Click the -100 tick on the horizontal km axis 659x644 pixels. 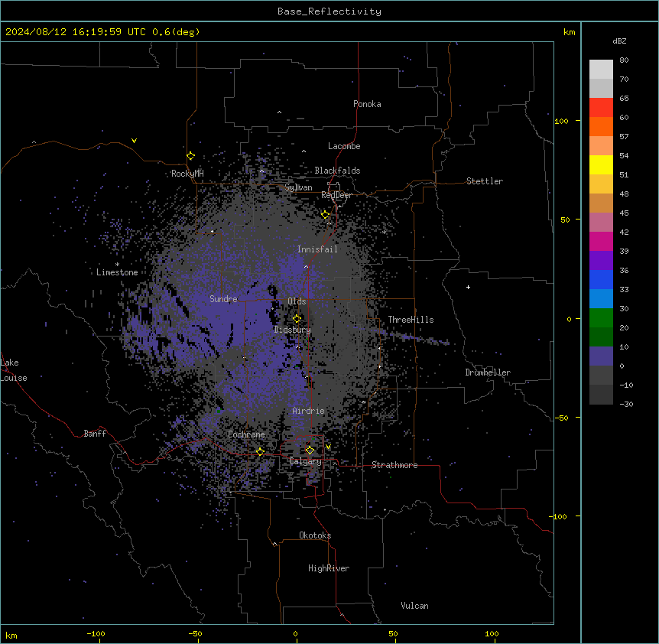(x=96, y=633)
